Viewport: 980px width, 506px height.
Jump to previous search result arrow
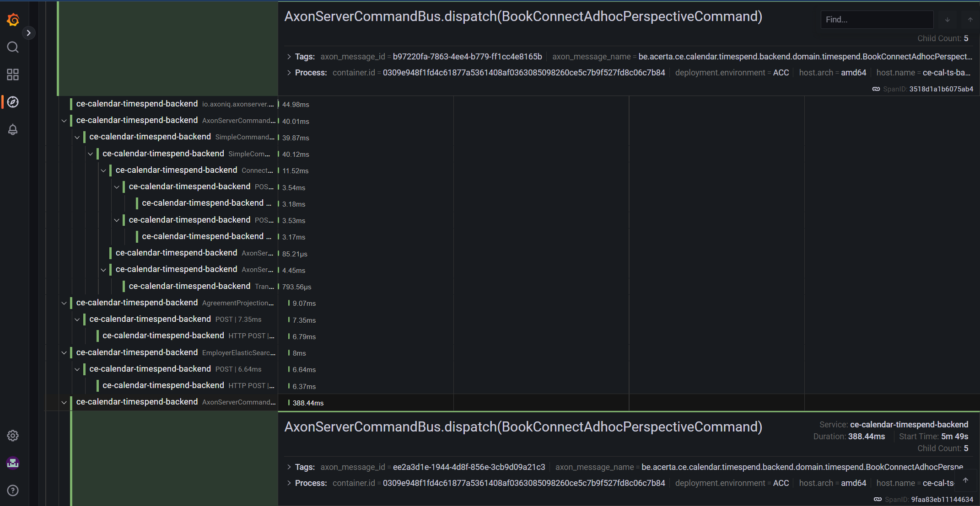970,20
